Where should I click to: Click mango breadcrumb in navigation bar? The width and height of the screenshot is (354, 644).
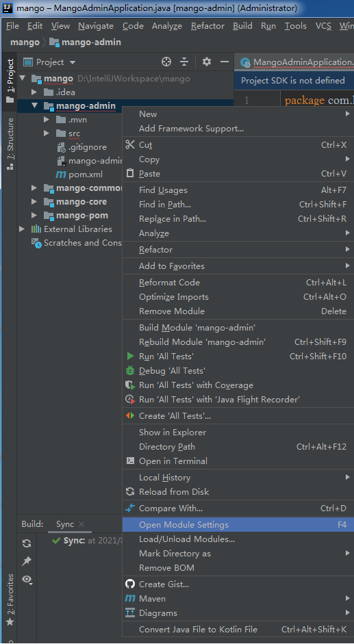25,42
